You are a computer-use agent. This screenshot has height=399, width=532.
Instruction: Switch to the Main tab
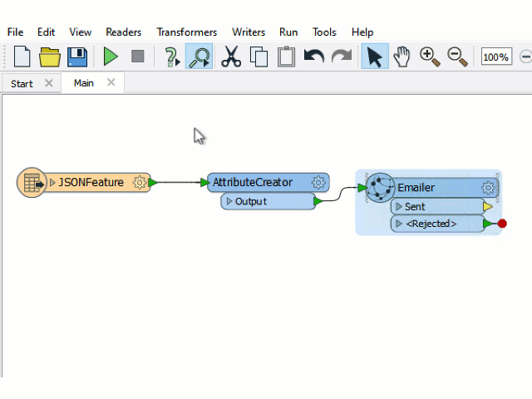[x=84, y=83]
